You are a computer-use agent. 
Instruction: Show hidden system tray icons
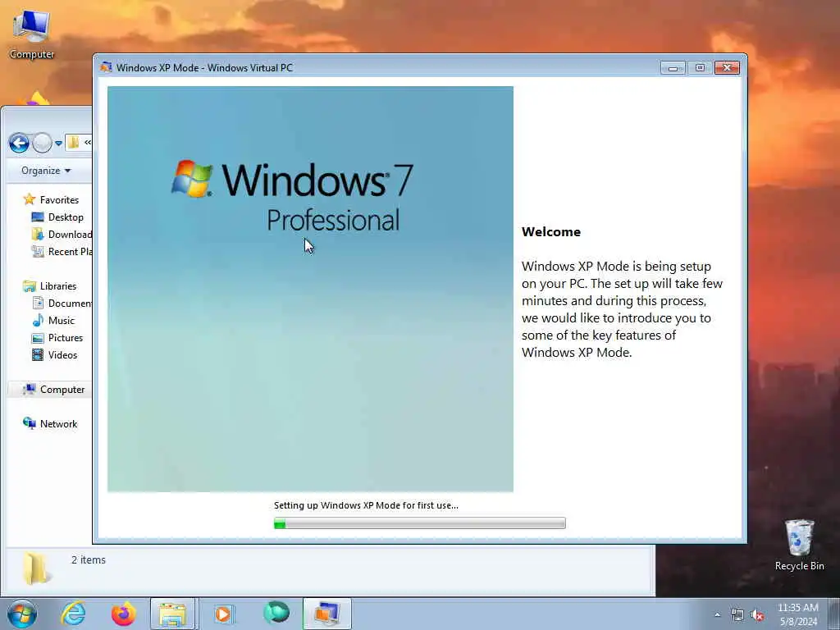point(717,615)
